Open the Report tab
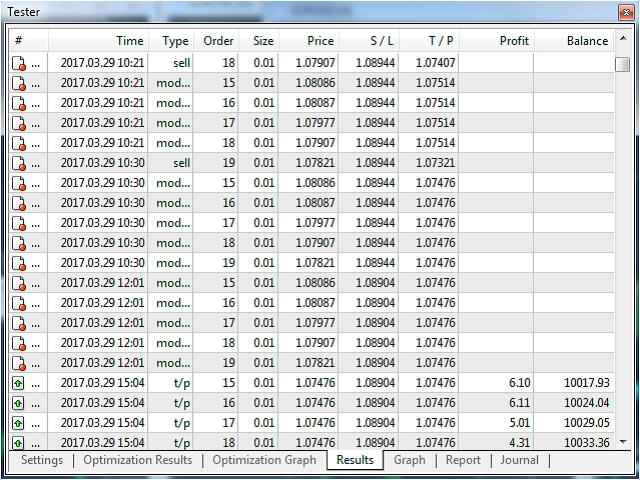 [463, 460]
